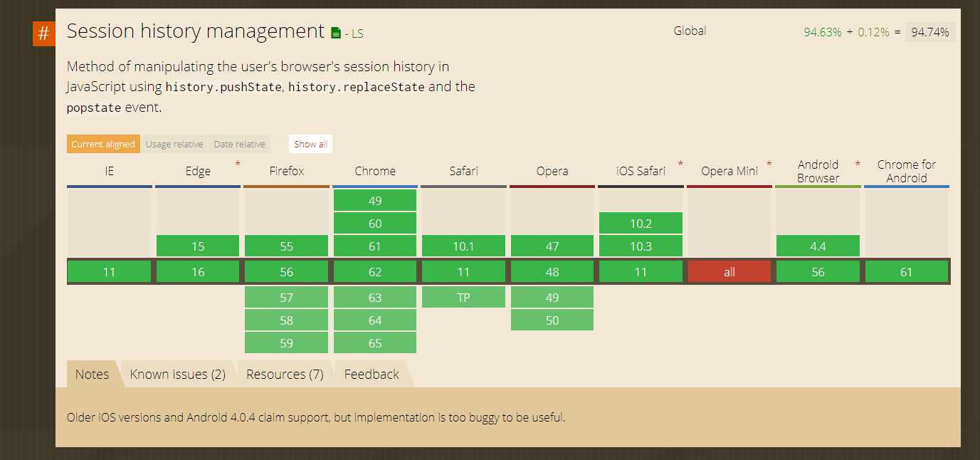980x460 pixels.
Task: Select the IE 11 support cell
Action: click(x=110, y=272)
